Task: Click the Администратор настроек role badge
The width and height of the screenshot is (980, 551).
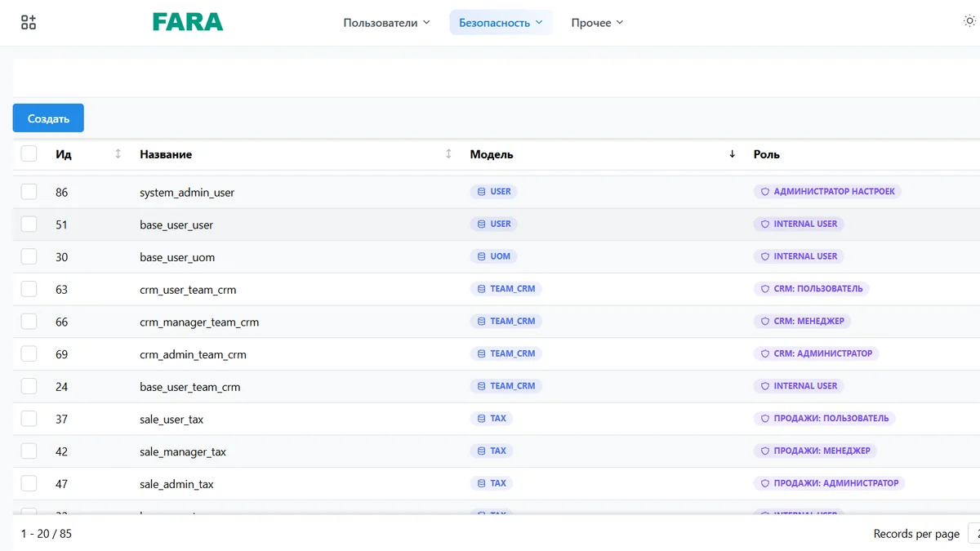Action: click(x=827, y=192)
